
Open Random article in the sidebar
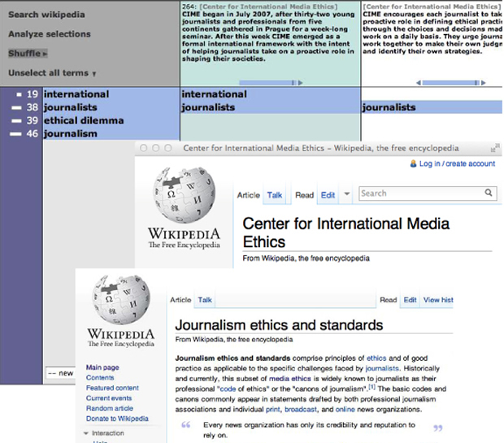coord(110,409)
